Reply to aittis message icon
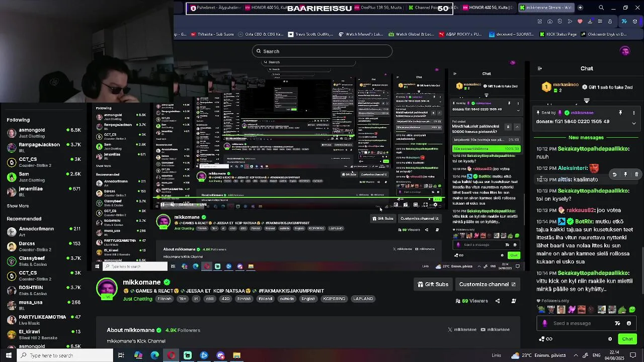 (614, 174)
